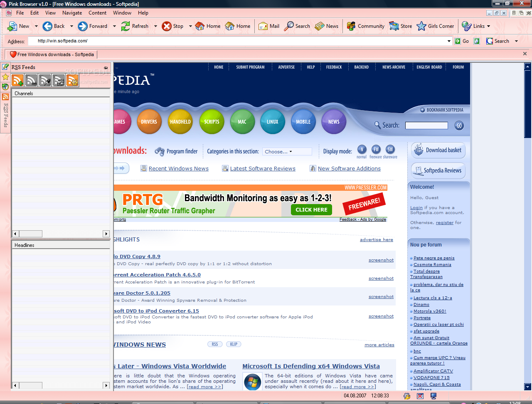Click the remove RSS feed icon
This screenshot has width=532, height=404.
(x=31, y=80)
